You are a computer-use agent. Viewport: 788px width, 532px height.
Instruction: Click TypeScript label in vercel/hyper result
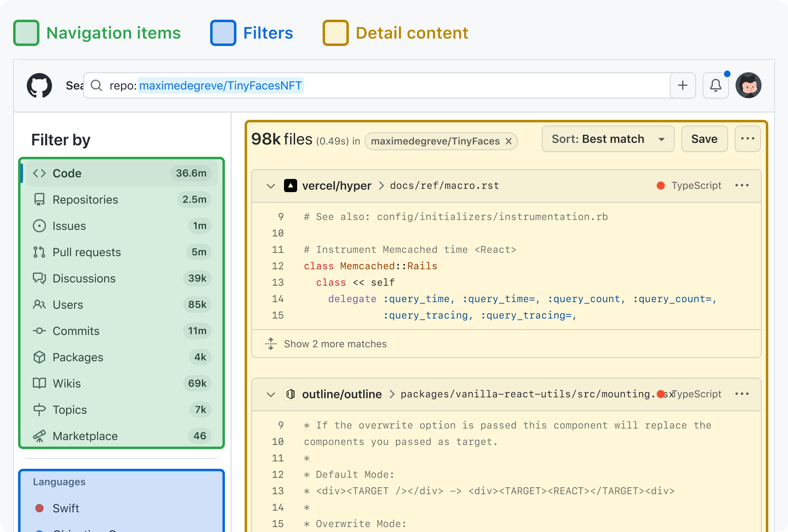coord(696,186)
